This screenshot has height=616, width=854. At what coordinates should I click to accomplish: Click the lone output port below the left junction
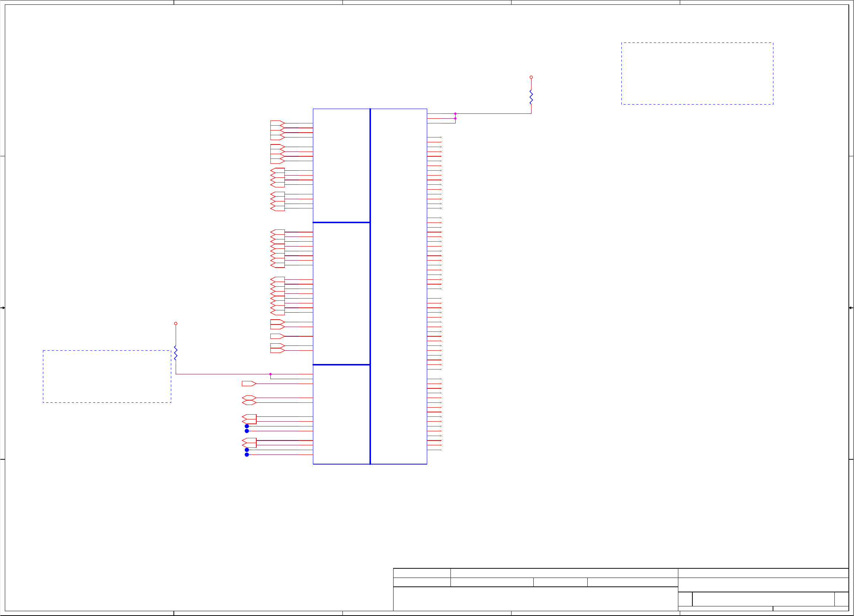[x=249, y=384]
